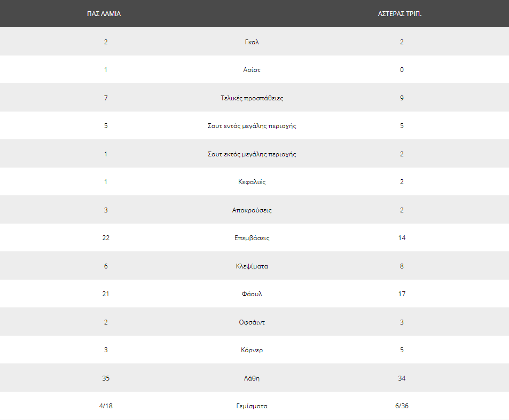509x420 pixels.
Task: Select the Γεμίσματα row label
Action: pyautogui.click(x=252, y=406)
